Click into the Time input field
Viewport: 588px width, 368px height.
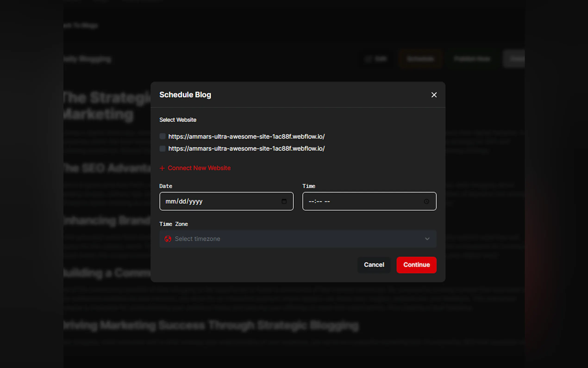[x=360, y=201]
